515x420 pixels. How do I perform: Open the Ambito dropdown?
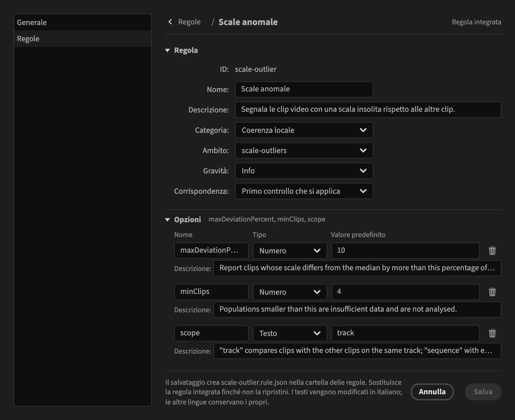pyautogui.click(x=304, y=150)
